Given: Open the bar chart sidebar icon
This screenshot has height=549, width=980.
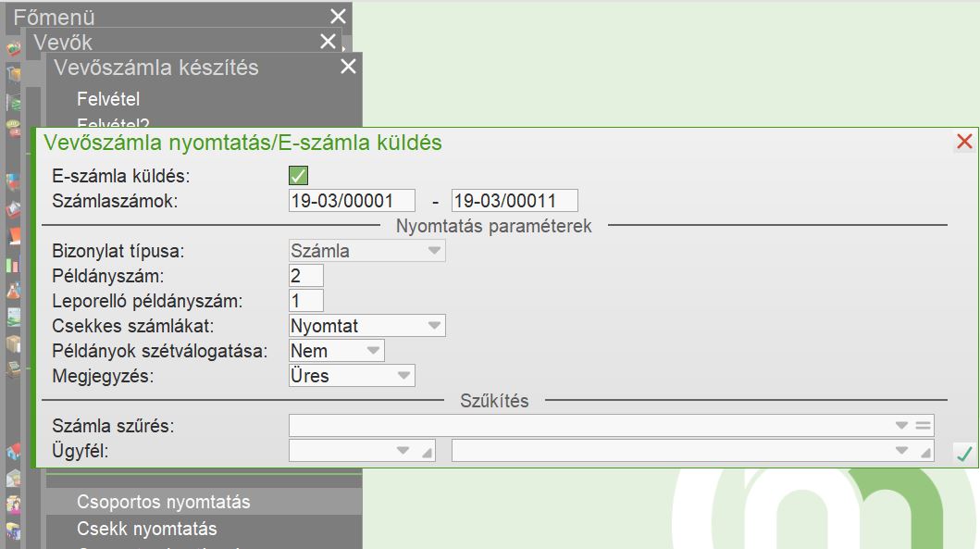Looking at the screenshot, I should [13, 265].
